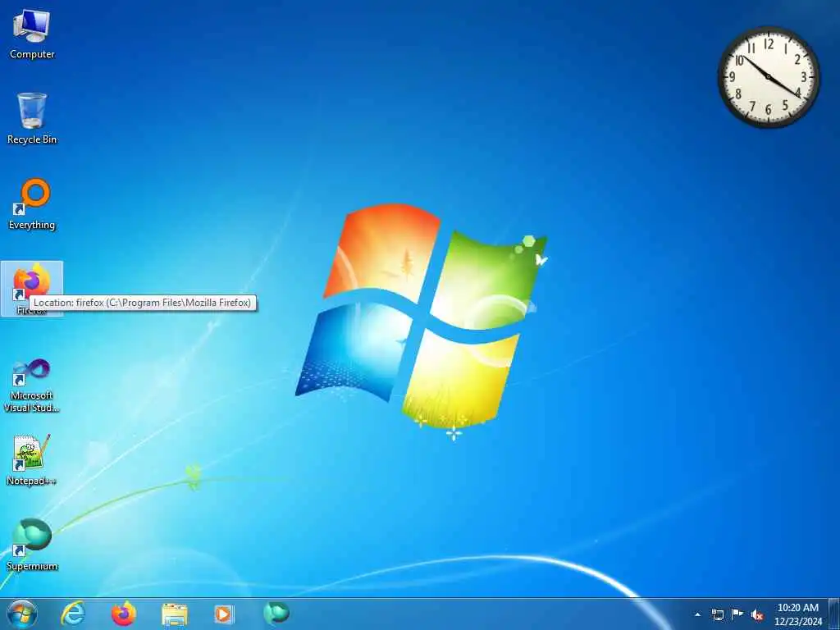Launch Internet Explorer from the taskbar
840x630 pixels.
point(73,614)
